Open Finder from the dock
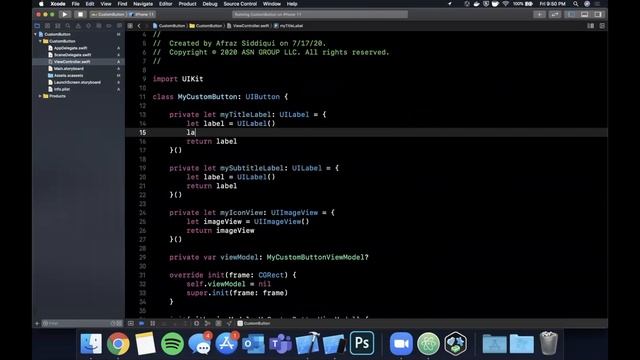The height and width of the screenshot is (360, 640). [x=91, y=343]
